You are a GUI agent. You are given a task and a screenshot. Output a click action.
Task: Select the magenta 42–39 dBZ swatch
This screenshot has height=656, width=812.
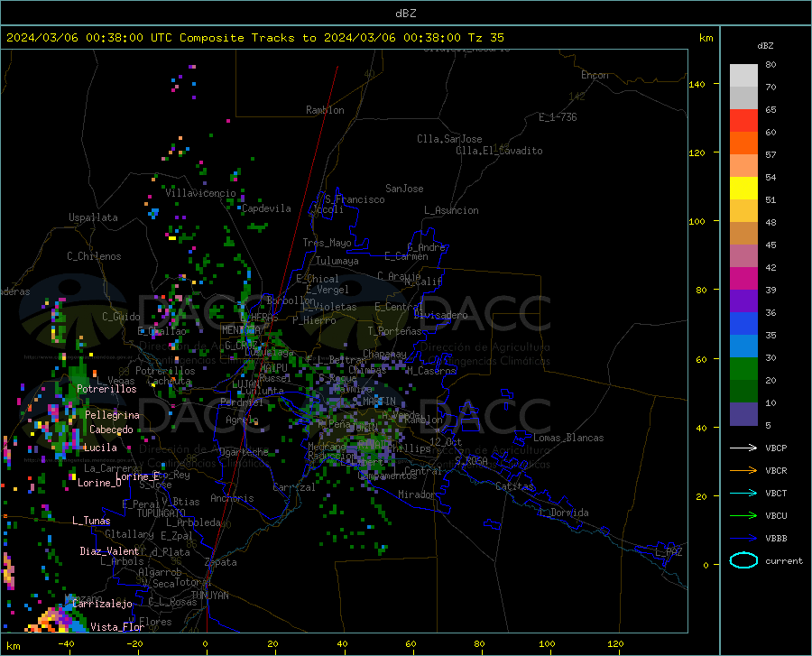[x=743, y=279]
